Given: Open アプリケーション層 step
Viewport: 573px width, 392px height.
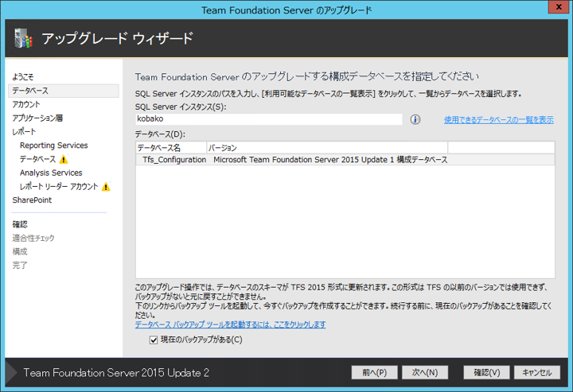Looking at the screenshot, I should (x=37, y=118).
